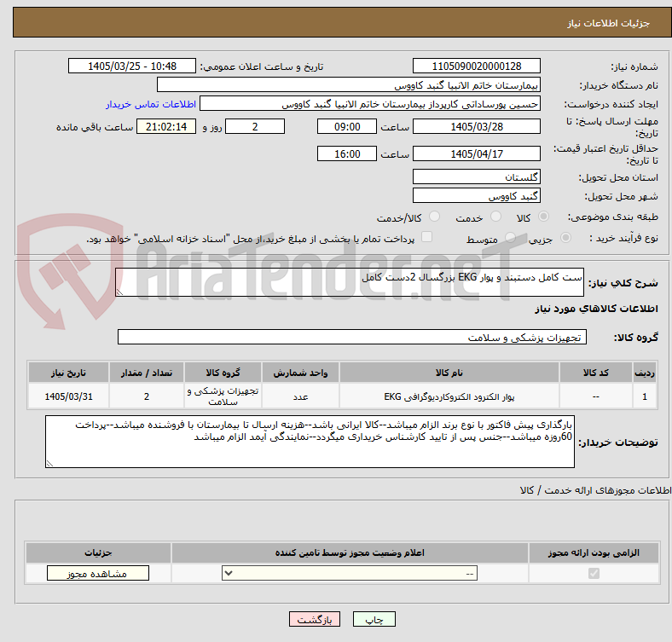
Task: Choose the متوسط purchase process option
Action: 510,237
